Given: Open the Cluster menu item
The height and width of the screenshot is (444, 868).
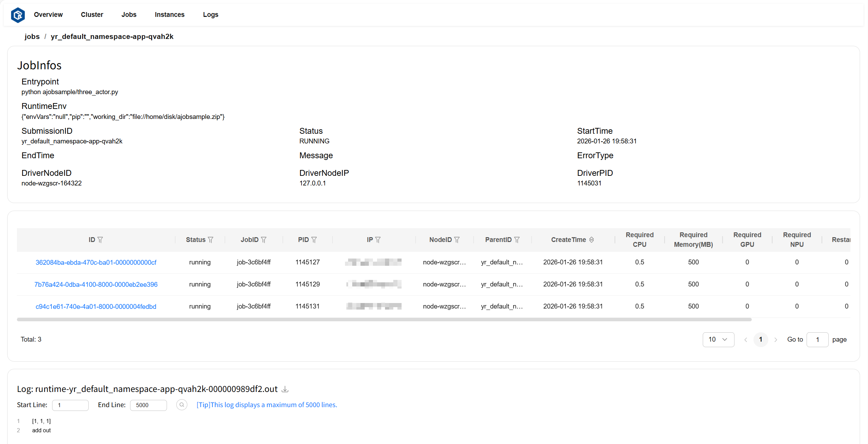Looking at the screenshot, I should click(92, 15).
